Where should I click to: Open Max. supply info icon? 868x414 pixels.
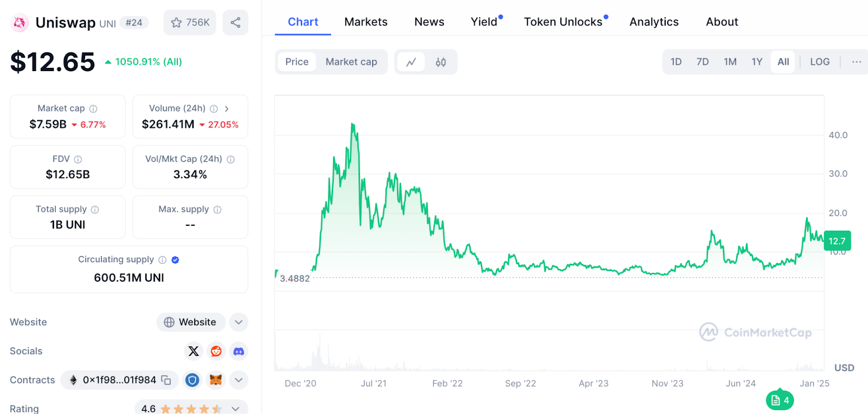pos(218,209)
